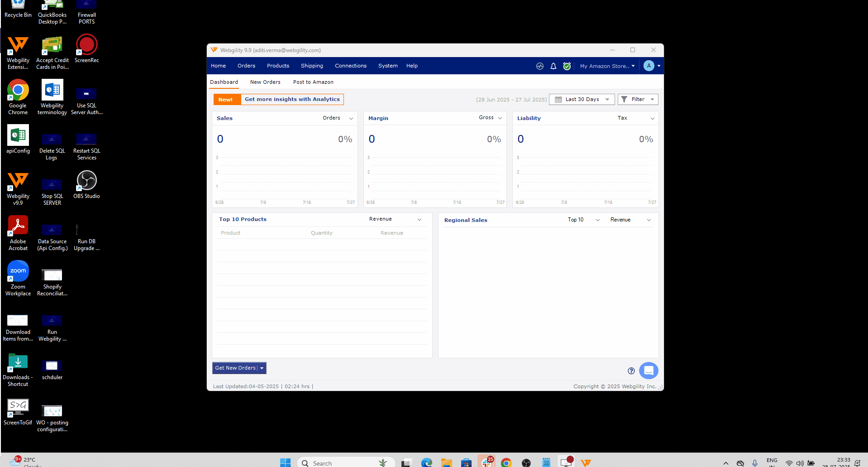This screenshot has height=467, width=868.
Task: Select the Accept Credit Cards shortcut icon
Action: [52, 53]
